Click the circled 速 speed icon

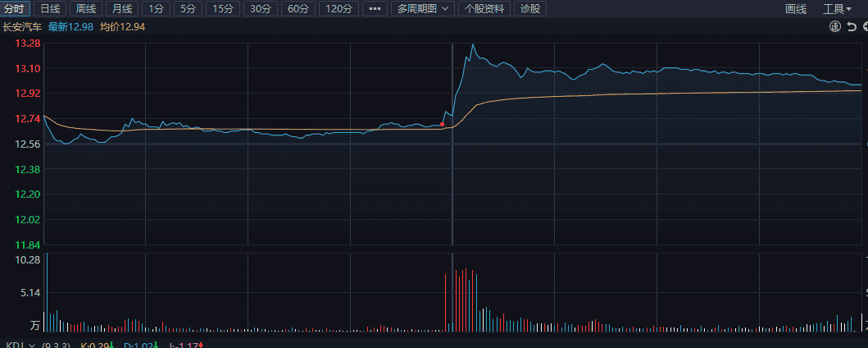[x=834, y=26]
